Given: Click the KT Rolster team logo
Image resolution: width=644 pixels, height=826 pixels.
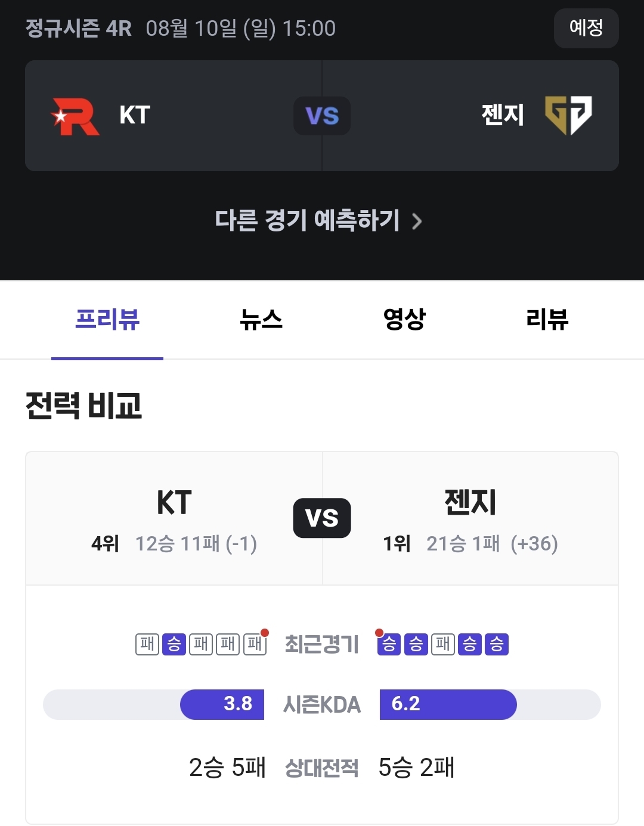Looking at the screenshot, I should (x=76, y=116).
